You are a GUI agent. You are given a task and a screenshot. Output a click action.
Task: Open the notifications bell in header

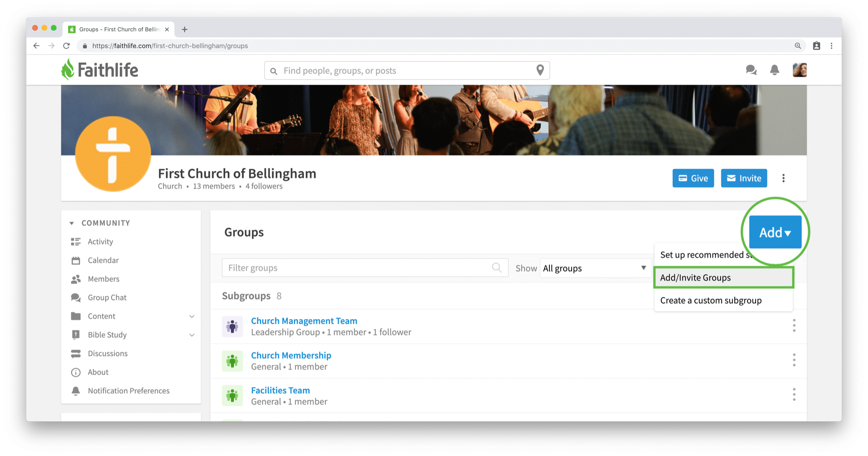(x=775, y=70)
